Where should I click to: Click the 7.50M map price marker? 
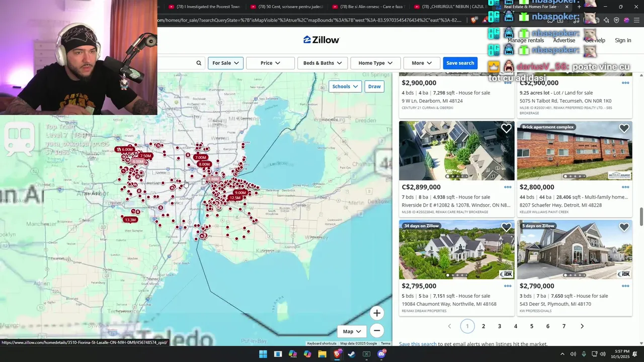pos(145,156)
